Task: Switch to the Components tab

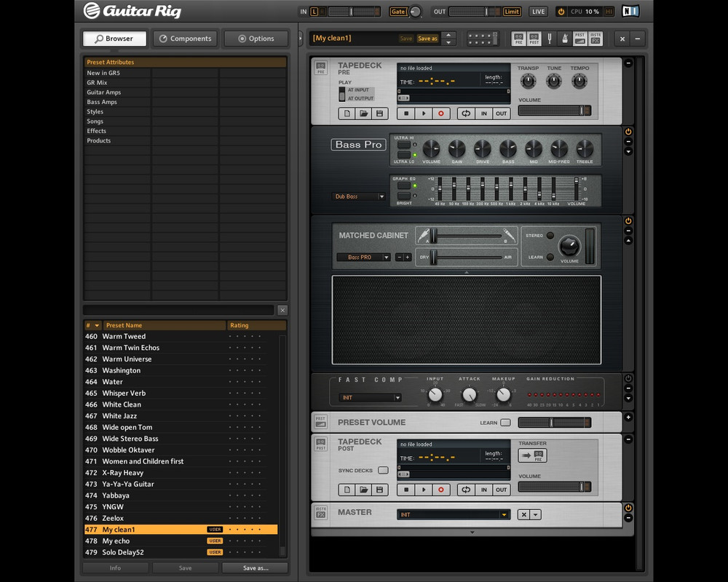Action: pyautogui.click(x=185, y=39)
